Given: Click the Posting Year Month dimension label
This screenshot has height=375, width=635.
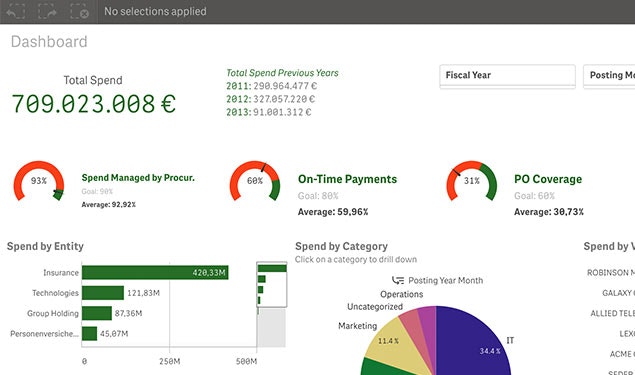Looking at the screenshot, I should (x=445, y=280).
